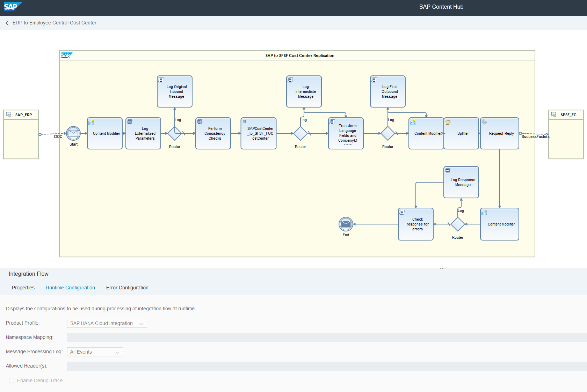The image size is (587, 392).
Task: Switch to the Runtime Configuration tab
Action: pyautogui.click(x=70, y=288)
